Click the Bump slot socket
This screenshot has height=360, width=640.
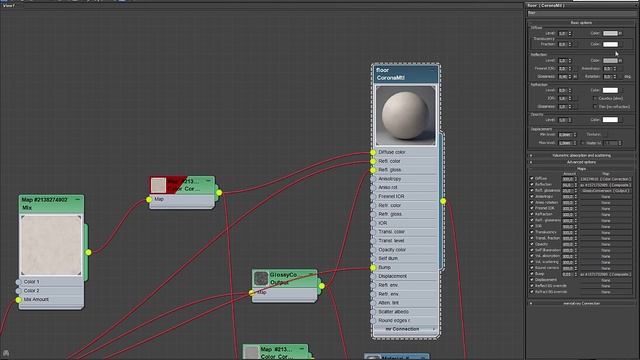(x=373, y=267)
